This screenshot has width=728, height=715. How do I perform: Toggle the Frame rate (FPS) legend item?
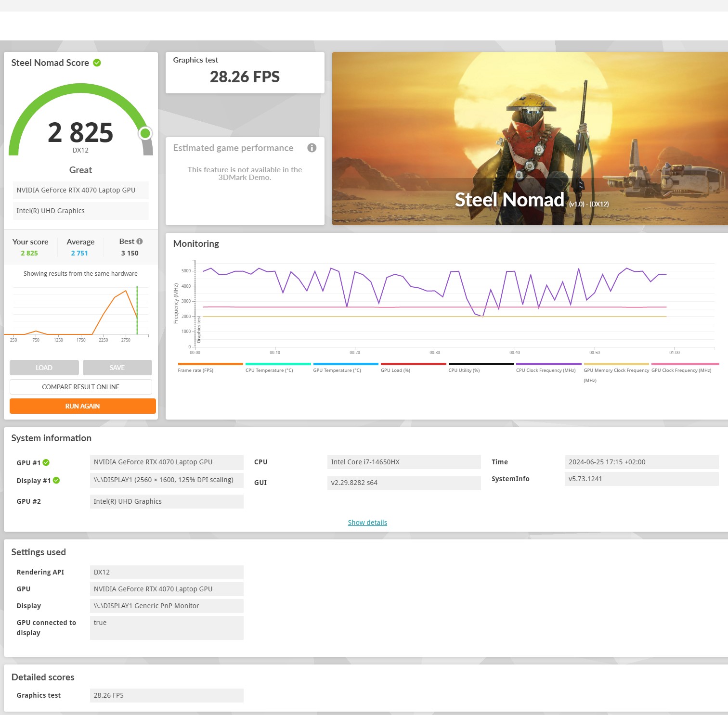coord(195,370)
